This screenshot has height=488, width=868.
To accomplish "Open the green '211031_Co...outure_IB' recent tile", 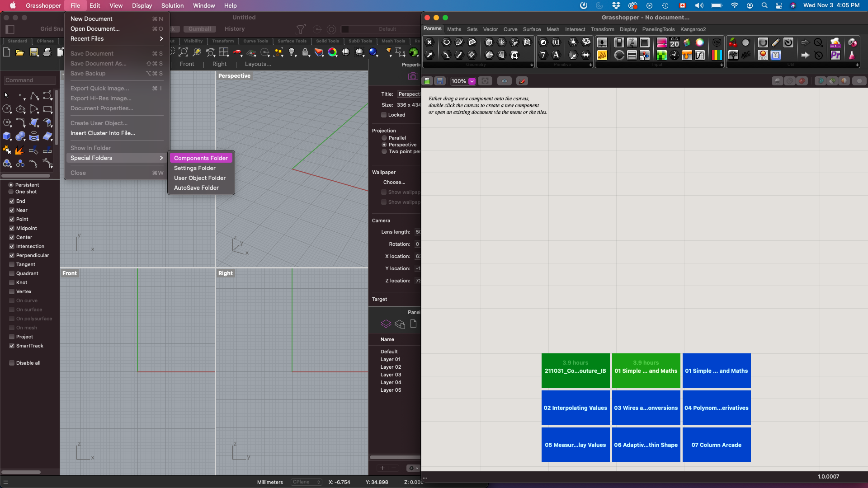I will click(x=576, y=371).
